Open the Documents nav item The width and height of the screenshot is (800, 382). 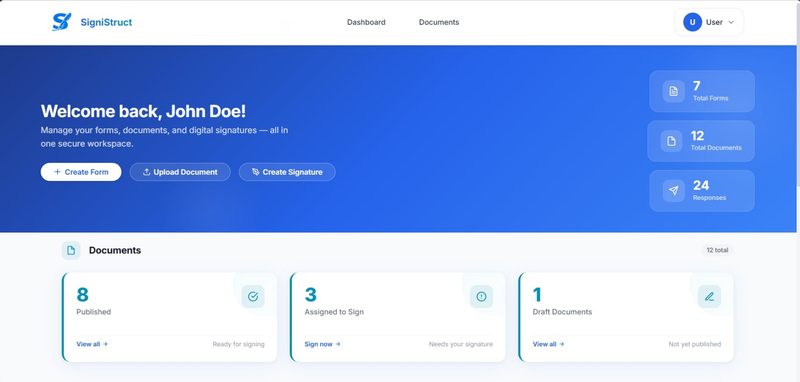439,22
